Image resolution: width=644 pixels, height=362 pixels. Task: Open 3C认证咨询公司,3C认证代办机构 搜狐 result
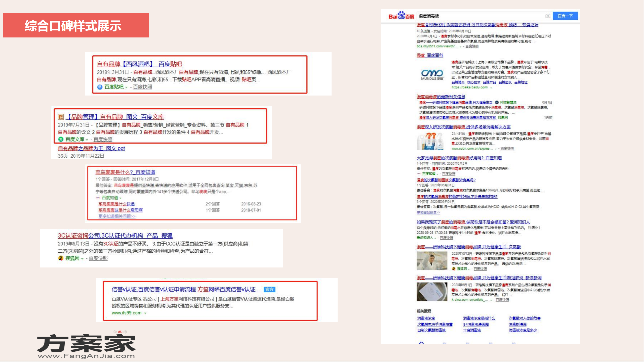(x=115, y=236)
